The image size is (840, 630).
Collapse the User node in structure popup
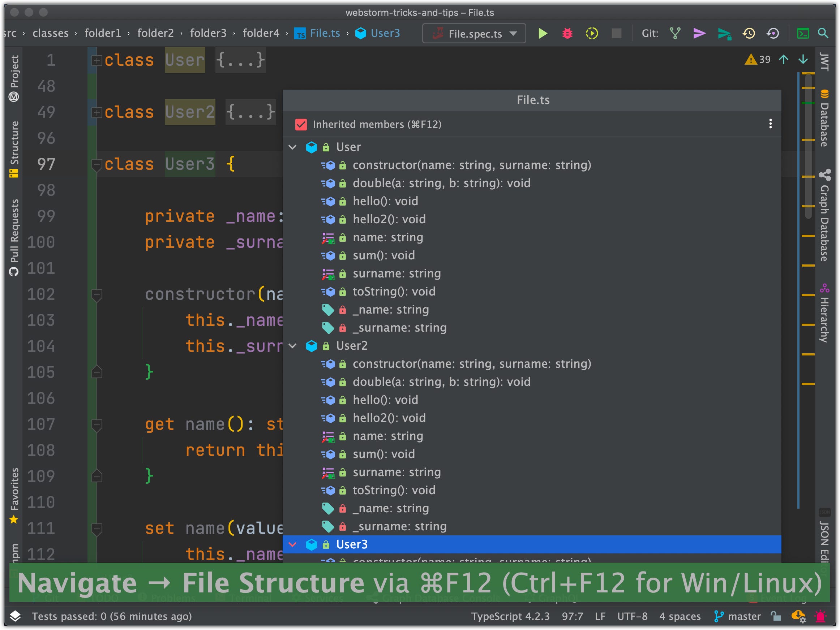292,147
